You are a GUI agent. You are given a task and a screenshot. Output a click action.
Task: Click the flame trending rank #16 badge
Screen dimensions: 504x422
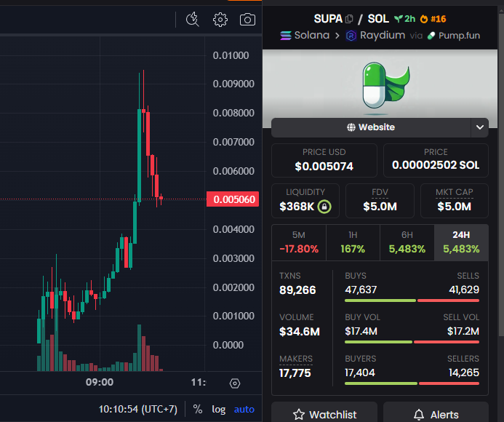click(x=433, y=19)
